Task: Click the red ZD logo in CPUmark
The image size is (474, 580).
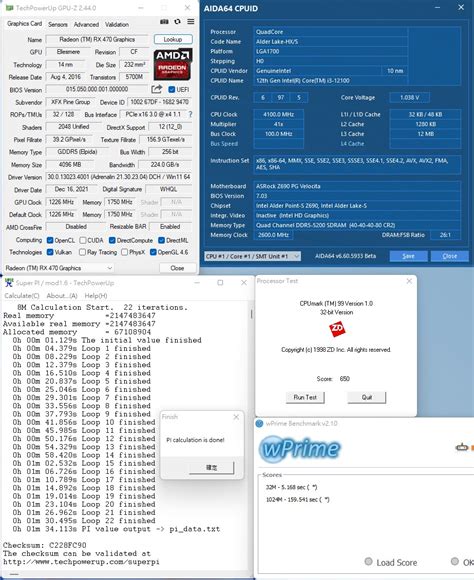Action: tap(337, 329)
